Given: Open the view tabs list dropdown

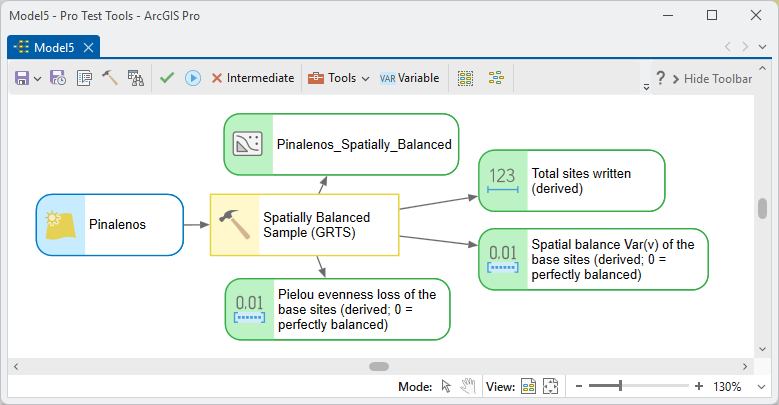Looking at the screenshot, I should coord(763,47).
